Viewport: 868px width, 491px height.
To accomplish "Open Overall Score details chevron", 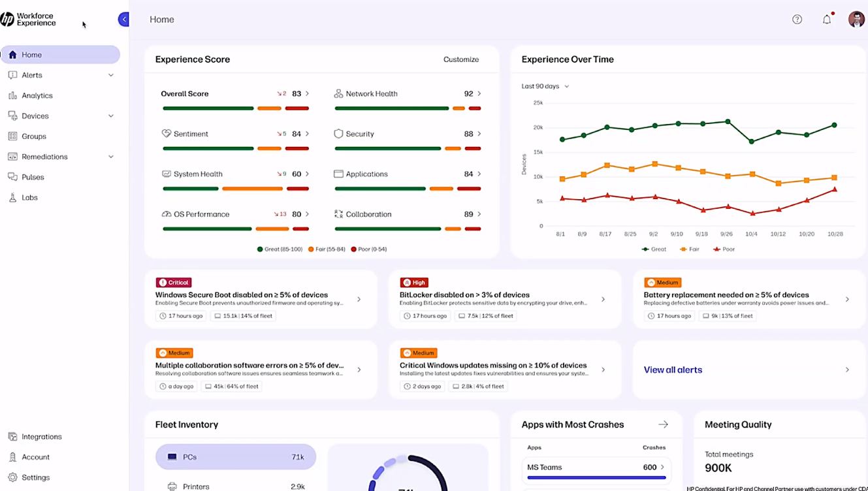I will 307,93.
